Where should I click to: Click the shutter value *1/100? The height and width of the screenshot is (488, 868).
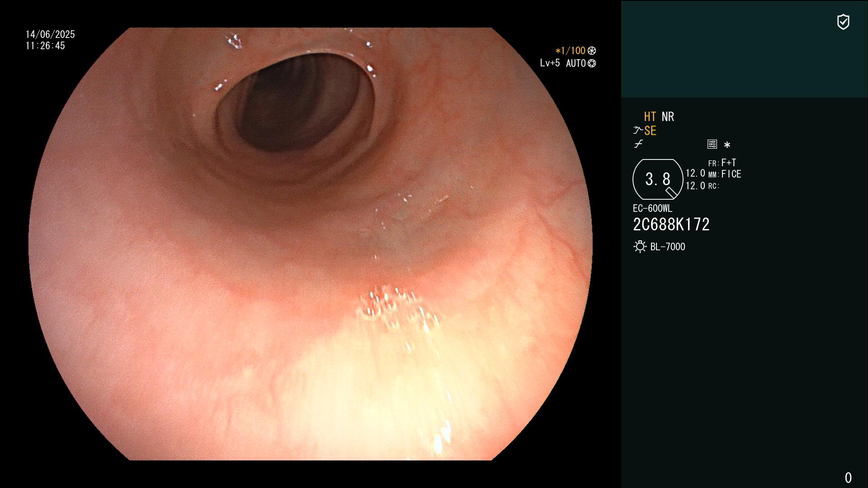pyautogui.click(x=570, y=51)
